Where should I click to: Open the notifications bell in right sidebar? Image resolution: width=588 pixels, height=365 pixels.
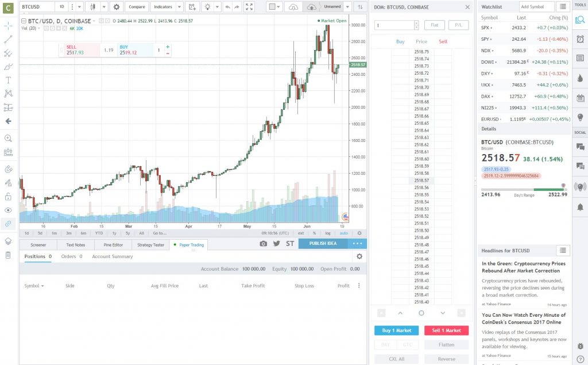(x=580, y=207)
